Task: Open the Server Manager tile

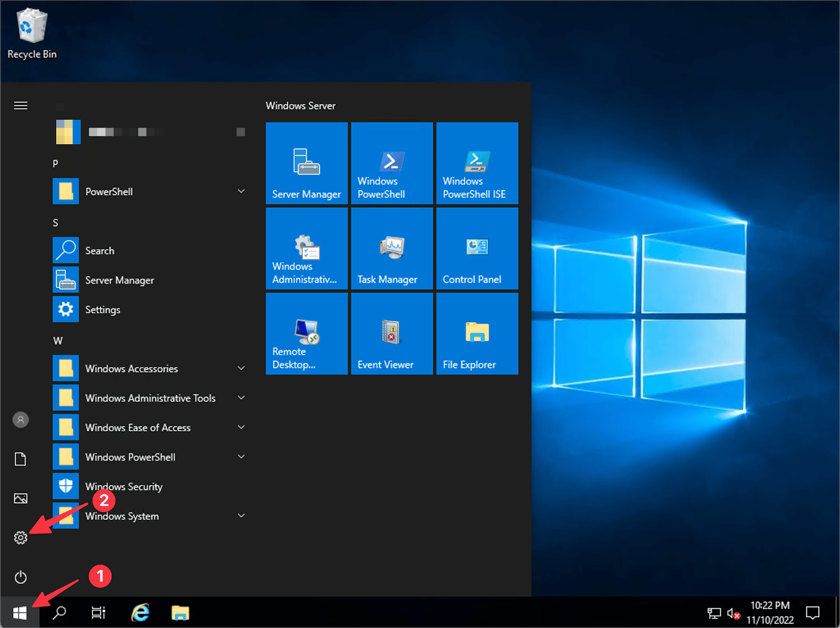Action: tap(306, 163)
